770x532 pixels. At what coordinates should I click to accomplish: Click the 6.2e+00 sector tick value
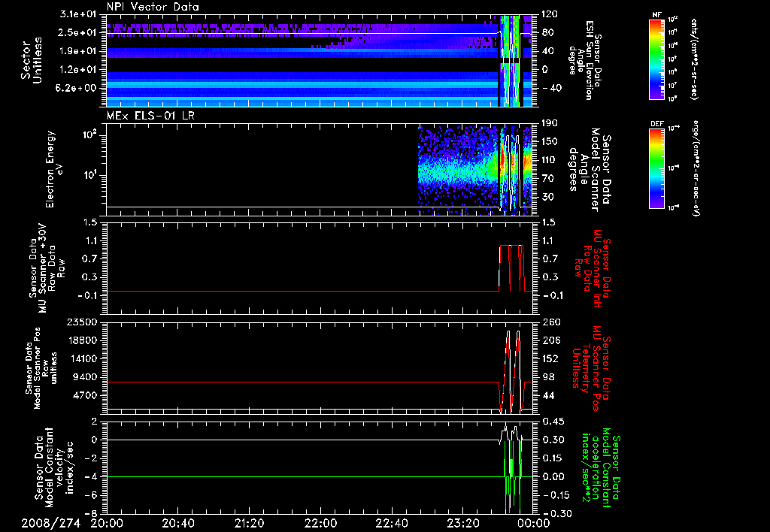tap(77, 88)
